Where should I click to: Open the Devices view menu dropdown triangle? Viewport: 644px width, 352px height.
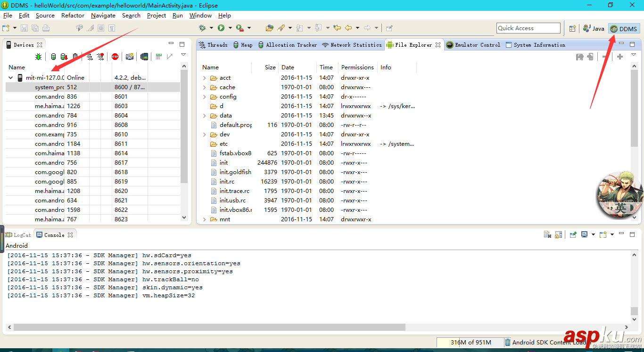[183, 55]
